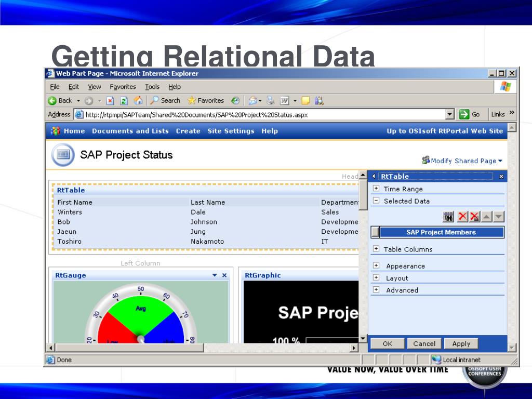Viewport: 532px width, 399px height.
Task: Move the selected data item down
Action: click(x=498, y=217)
